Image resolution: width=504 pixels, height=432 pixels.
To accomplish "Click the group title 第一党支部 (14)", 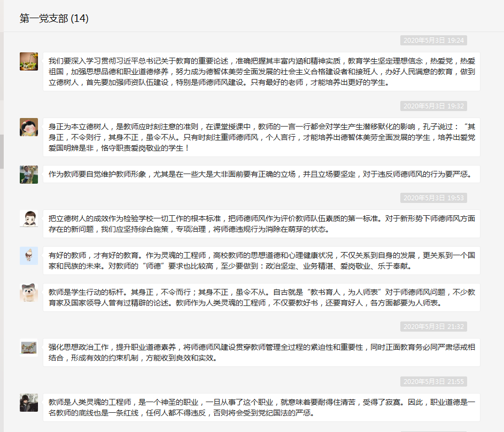I will click(54, 19).
